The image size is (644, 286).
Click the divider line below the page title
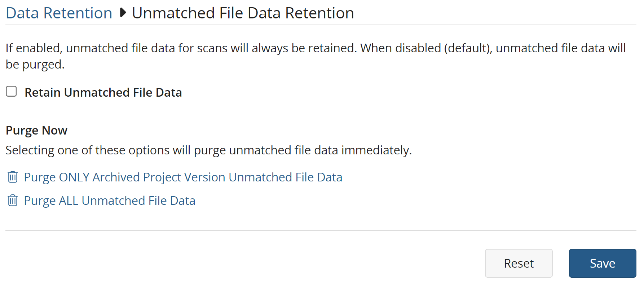pos(321,25)
